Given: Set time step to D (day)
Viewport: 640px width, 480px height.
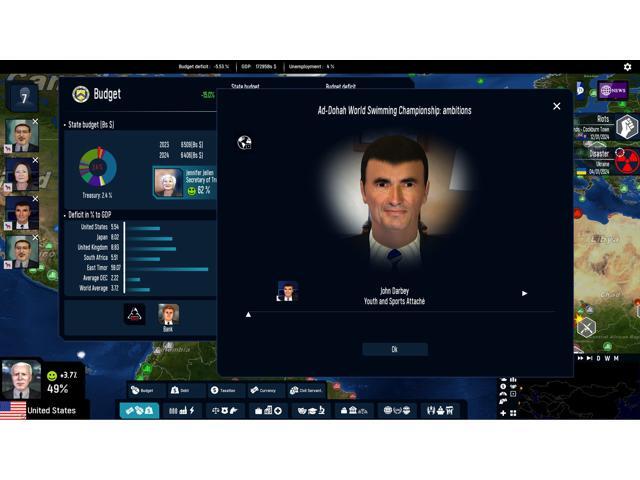Looking at the screenshot, I should tap(598, 358).
